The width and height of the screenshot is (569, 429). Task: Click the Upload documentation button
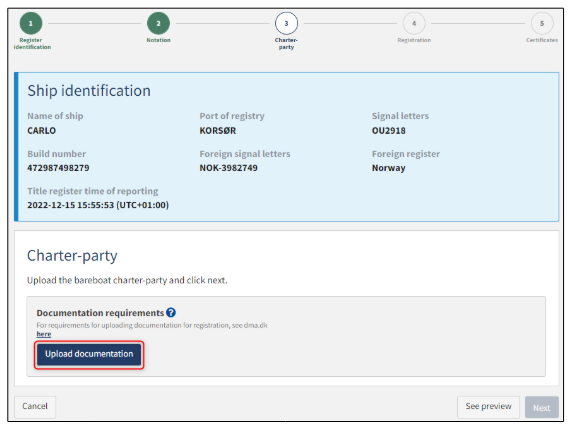tap(89, 354)
